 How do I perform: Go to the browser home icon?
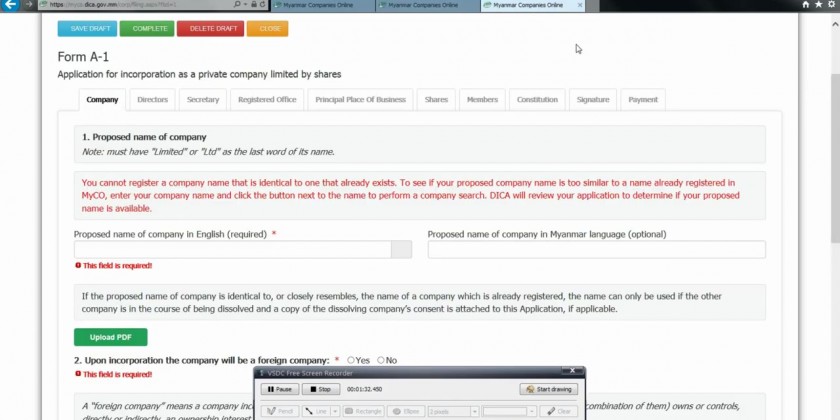click(806, 5)
